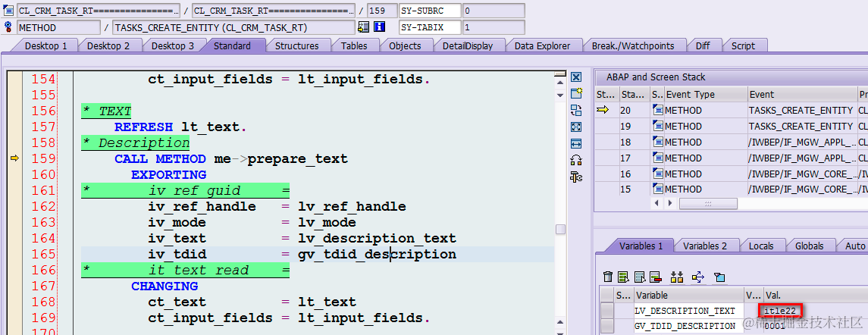Click the New Tool icon with star
Screen dimensions: 868x335
tap(576, 93)
